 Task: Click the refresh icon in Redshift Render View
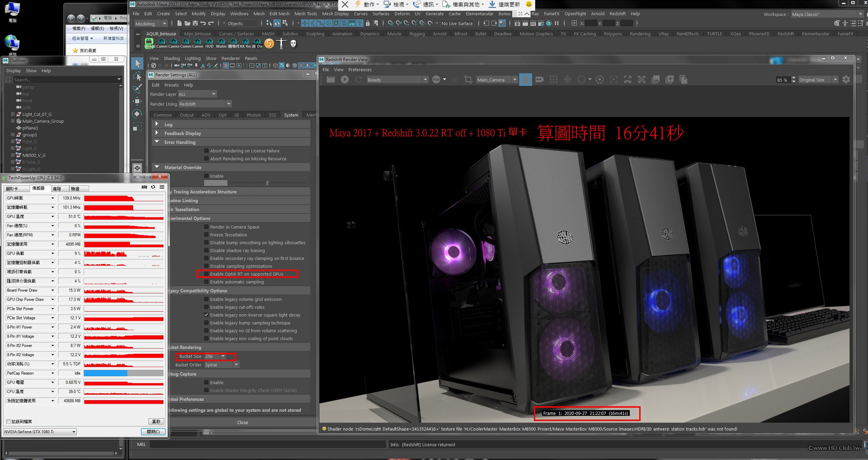tap(358, 79)
